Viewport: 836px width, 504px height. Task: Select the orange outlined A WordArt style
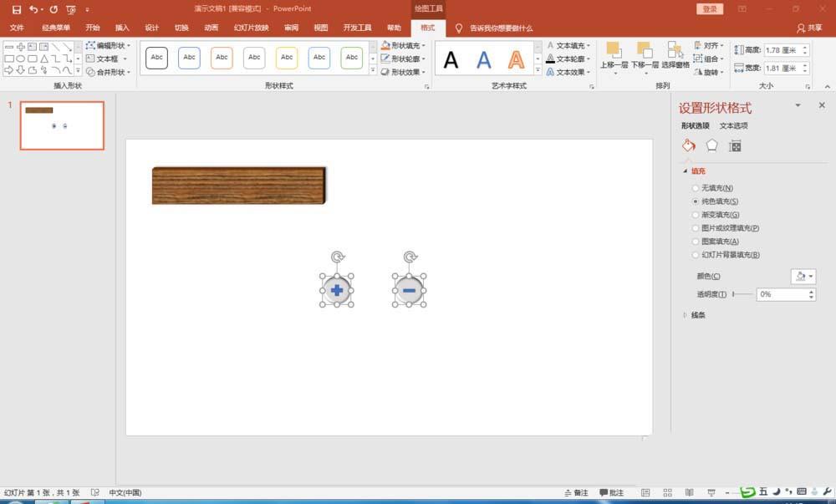pos(517,59)
